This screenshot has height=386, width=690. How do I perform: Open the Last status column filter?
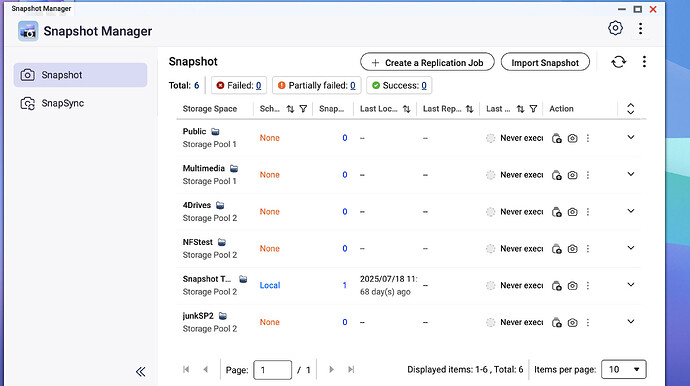tap(533, 109)
